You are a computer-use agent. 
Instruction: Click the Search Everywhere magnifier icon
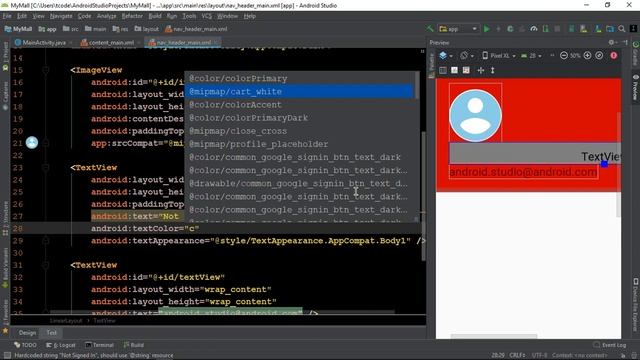tap(622, 29)
